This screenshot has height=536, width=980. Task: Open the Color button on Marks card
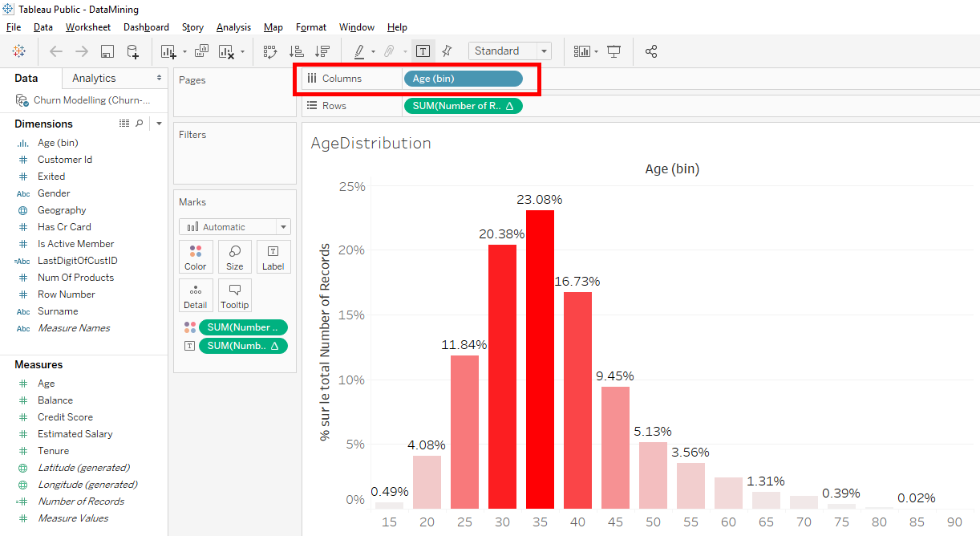click(196, 257)
